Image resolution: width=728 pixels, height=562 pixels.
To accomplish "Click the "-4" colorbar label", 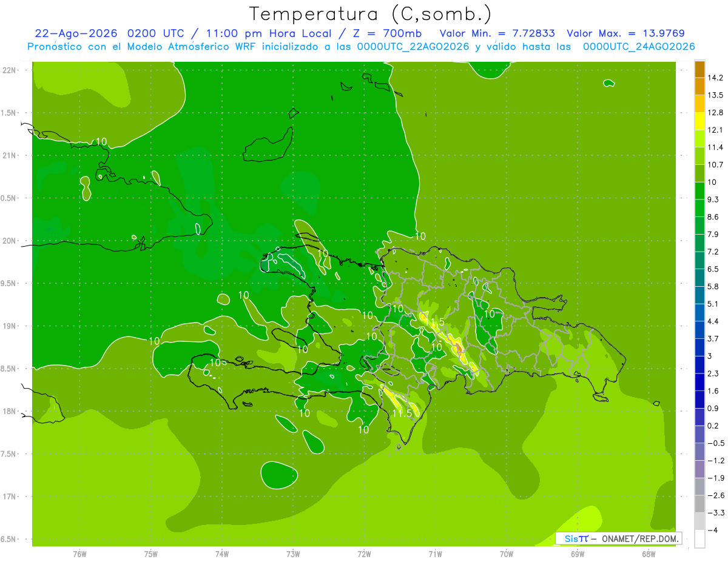I will (712, 530).
